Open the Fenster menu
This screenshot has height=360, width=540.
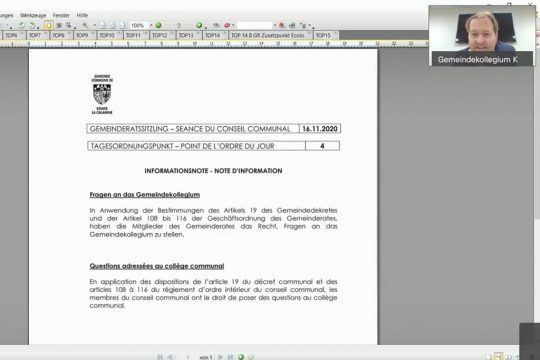point(61,15)
